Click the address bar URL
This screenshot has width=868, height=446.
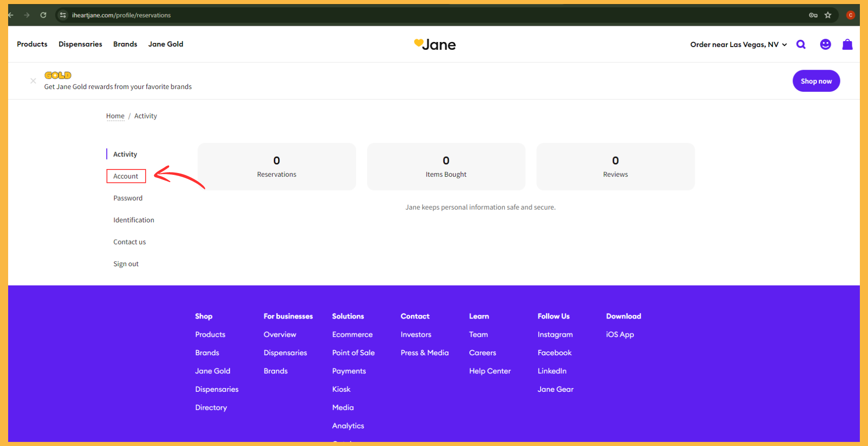tap(121, 15)
